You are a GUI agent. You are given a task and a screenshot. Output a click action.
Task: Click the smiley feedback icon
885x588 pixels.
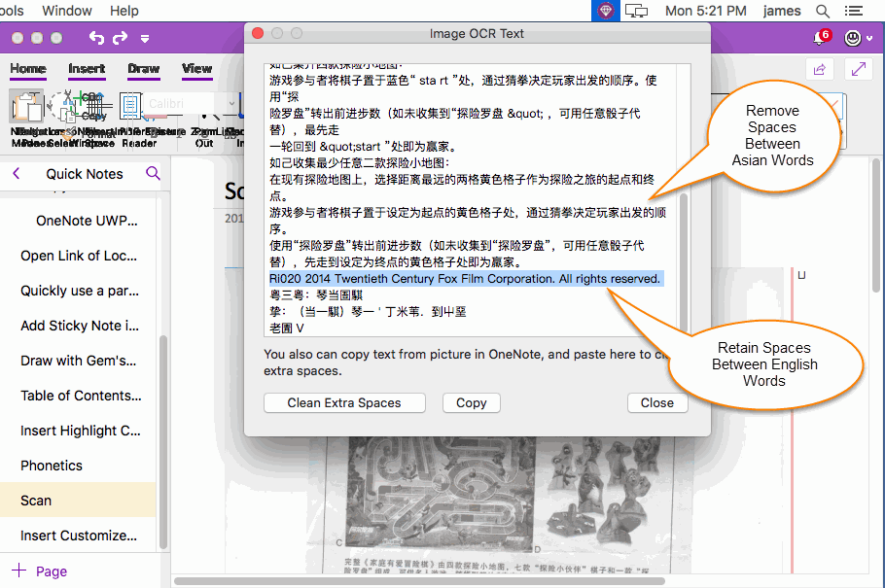click(x=852, y=38)
